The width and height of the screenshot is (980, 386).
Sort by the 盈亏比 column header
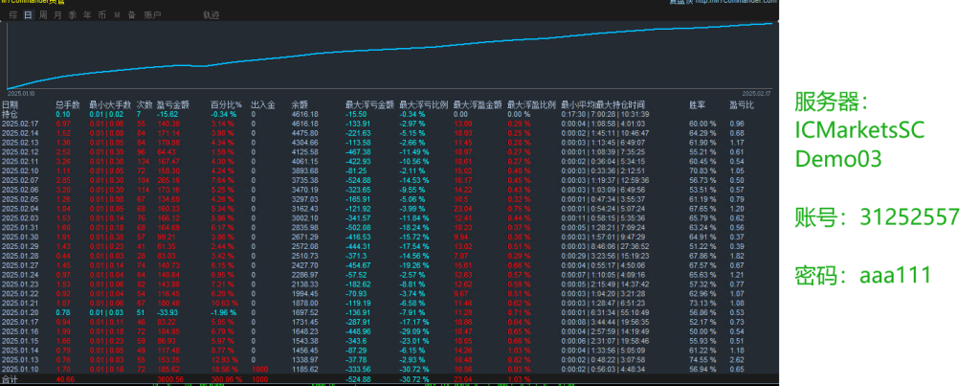pos(742,105)
